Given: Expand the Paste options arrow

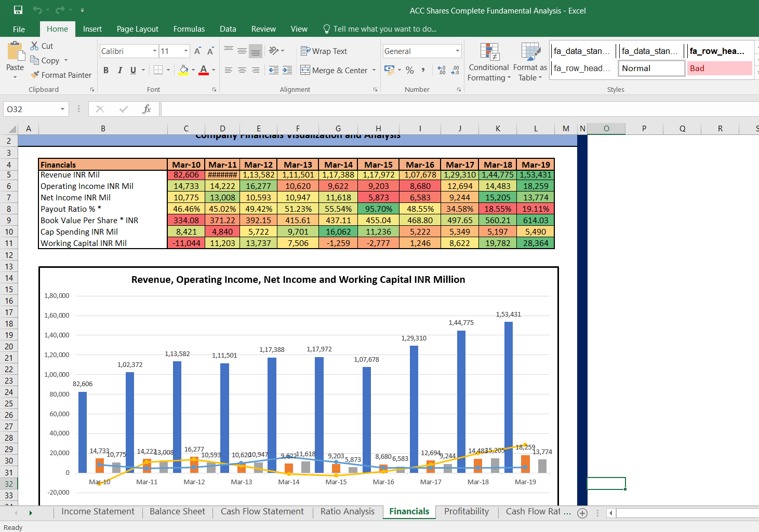Looking at the screenshot, I should click(15, 77).
